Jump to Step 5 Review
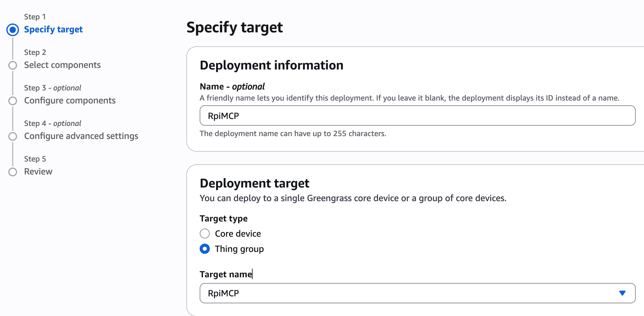Image resolution: width=644 pixels, height=316 pixels. tap(38, 172)
